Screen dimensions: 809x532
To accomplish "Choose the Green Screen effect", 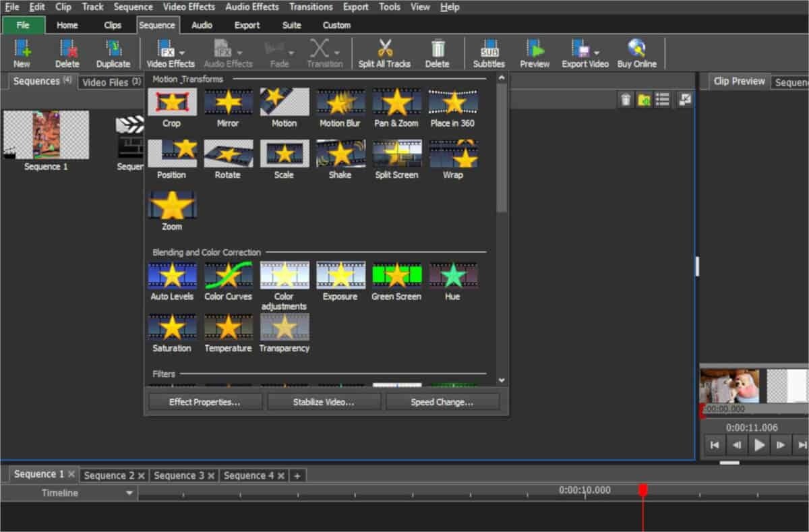I will point(396,276).
